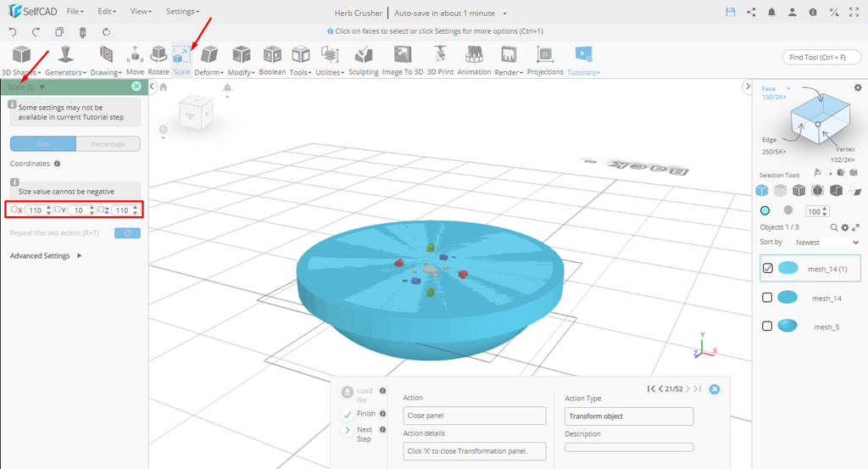
Task: Open the Face selection mode dropdown
Action: [x=776, y=88]
